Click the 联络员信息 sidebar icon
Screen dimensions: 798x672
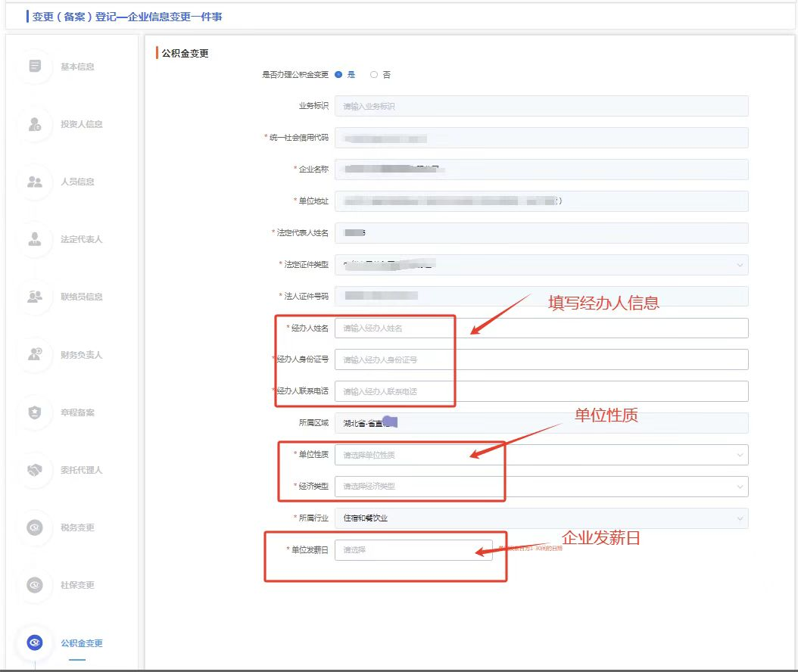(35, 297)
